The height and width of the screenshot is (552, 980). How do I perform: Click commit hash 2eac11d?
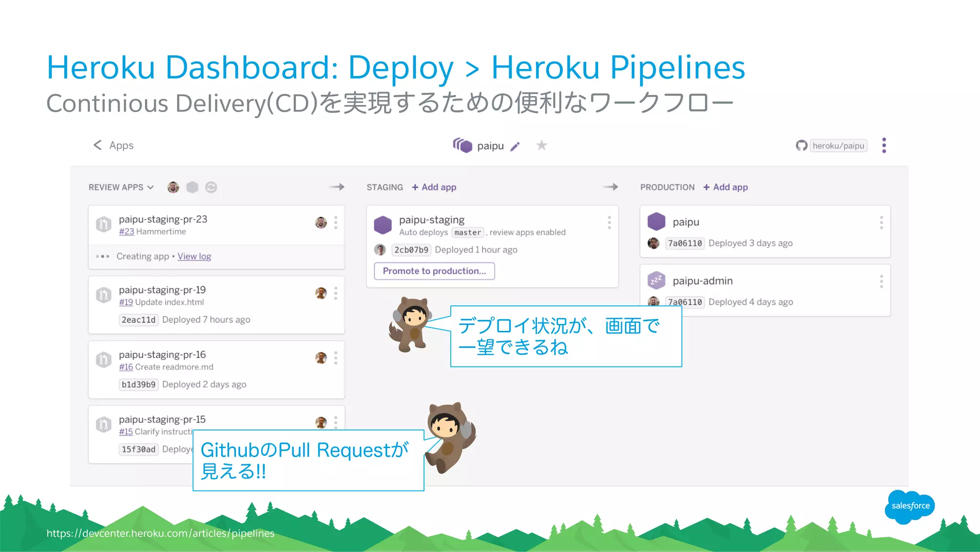138,320
